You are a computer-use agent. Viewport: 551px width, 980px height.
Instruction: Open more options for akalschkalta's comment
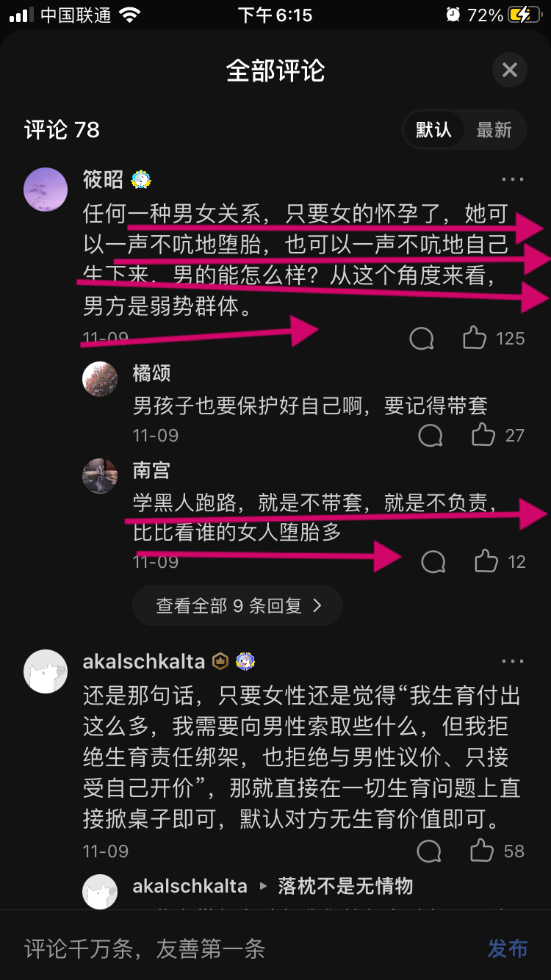(513, 661)
